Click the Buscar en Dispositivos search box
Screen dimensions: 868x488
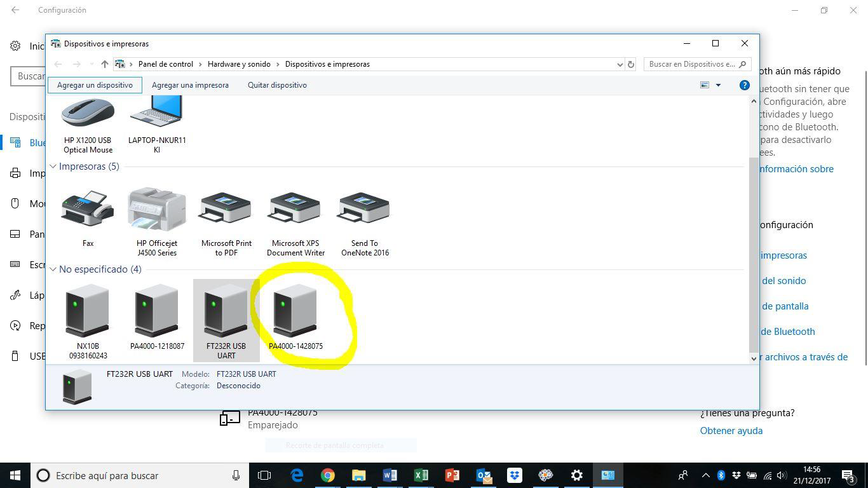pos(697,64)
